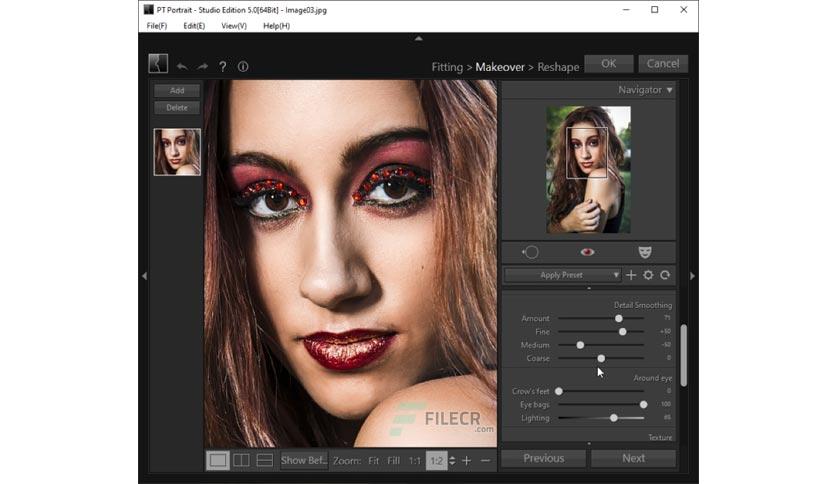836x484 pixels.
Task: Open the File(F) menu
Action: [157, 26]
